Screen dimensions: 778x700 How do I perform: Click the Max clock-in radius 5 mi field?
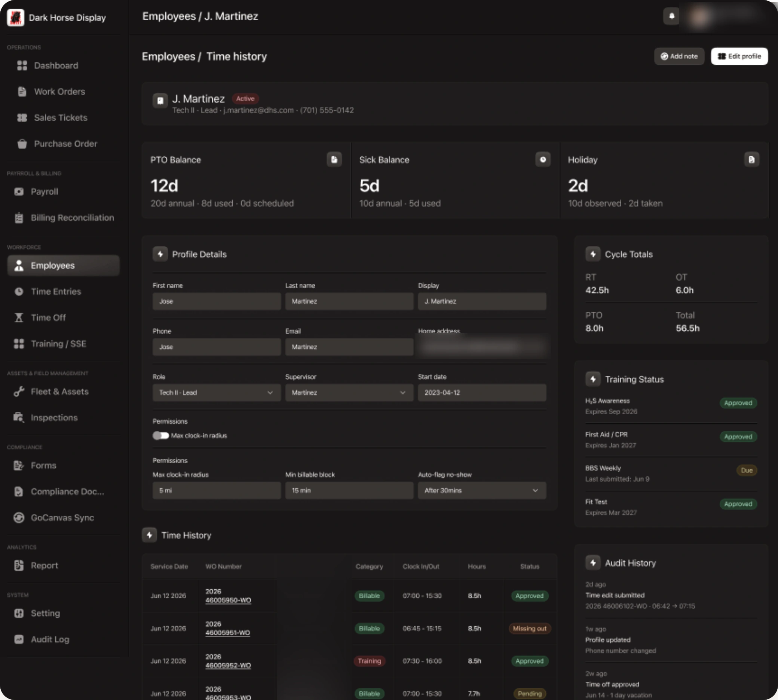[x=217, y=490]
